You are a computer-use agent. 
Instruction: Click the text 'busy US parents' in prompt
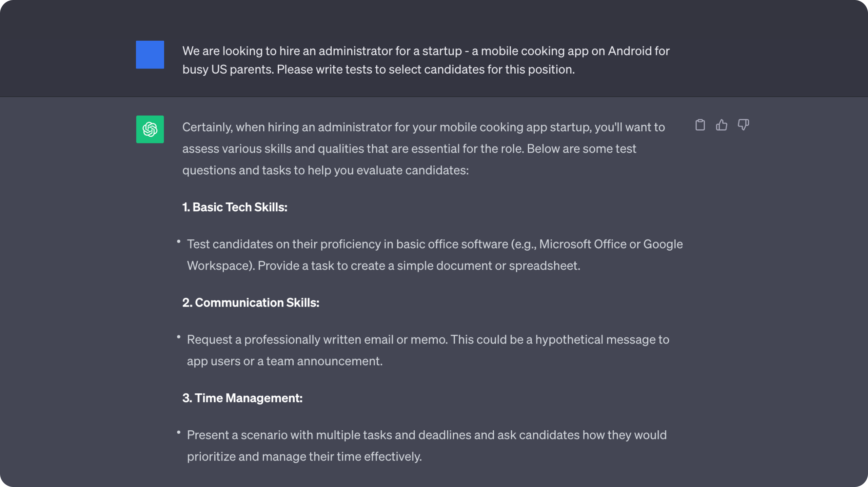pos(228,70)
